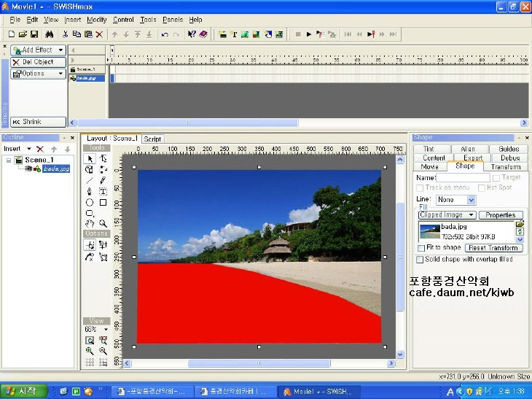
Task: Open the image list dropdown arrow beside bada.jpg
Action: pos(520,240)
